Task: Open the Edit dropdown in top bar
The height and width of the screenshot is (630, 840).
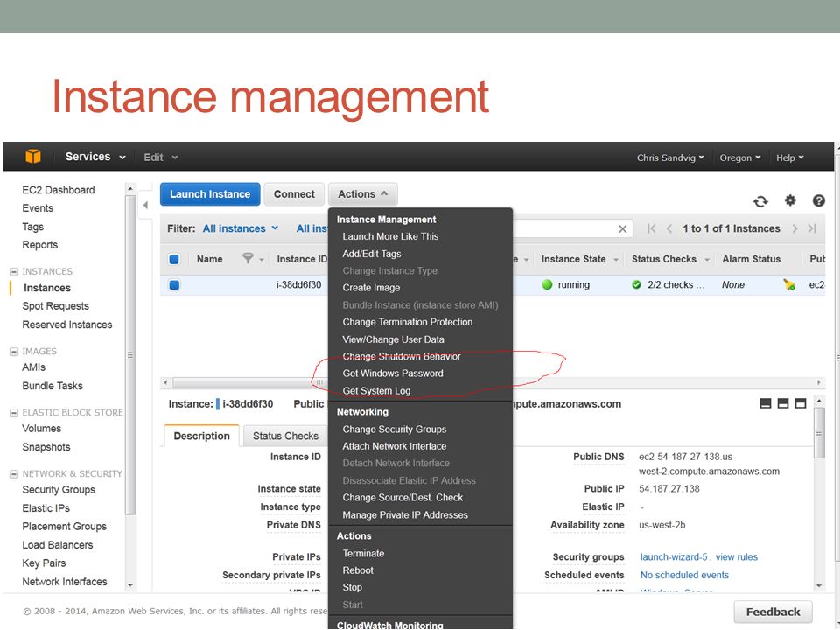Action: 160,157
